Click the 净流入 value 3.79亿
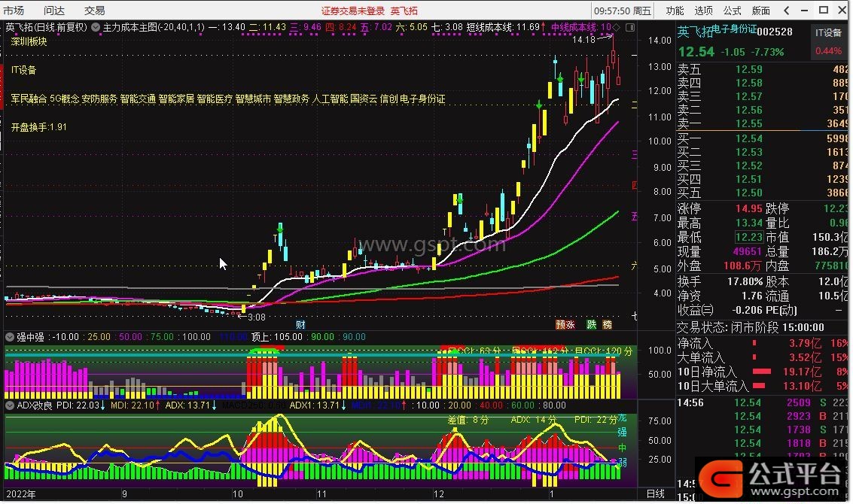The image size is (853, 504). pyautogui.click(x=805, y=343)
